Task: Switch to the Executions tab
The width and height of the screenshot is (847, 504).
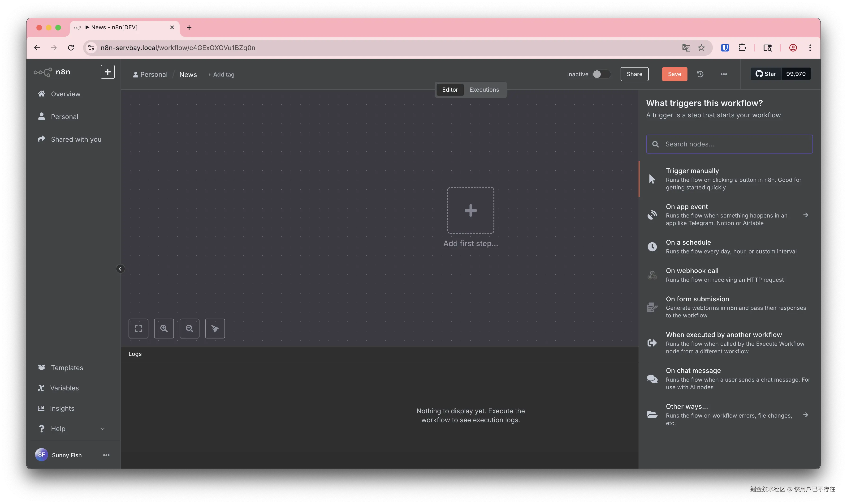Action: (484, 90)
